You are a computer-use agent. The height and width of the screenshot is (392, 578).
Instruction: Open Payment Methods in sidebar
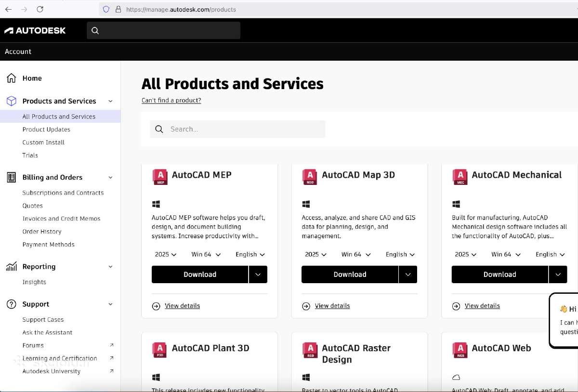(x=48, y=245)
